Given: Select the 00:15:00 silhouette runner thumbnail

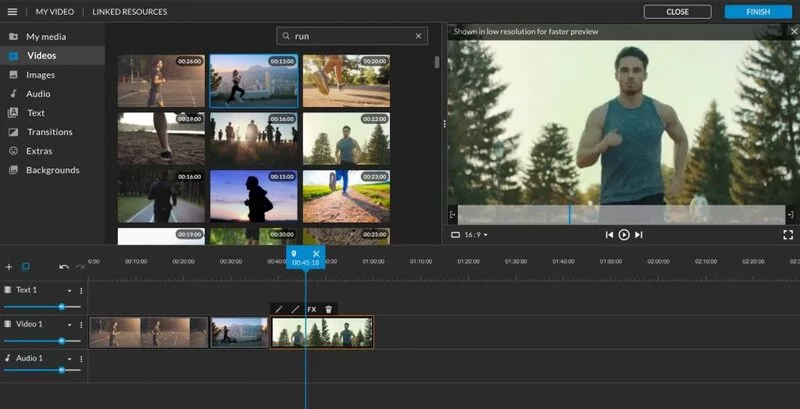Looking at the screenshot, I should [x=254, y=196].
